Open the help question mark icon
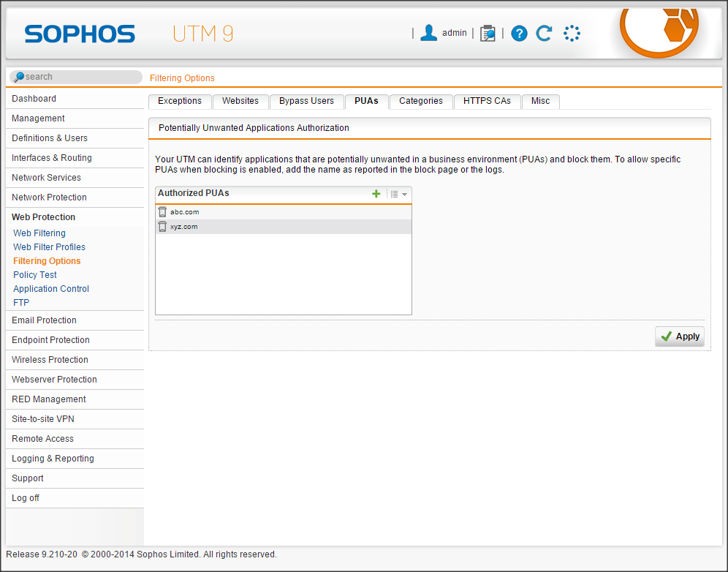Screen dimensions: 728x572 pos(519,33)
